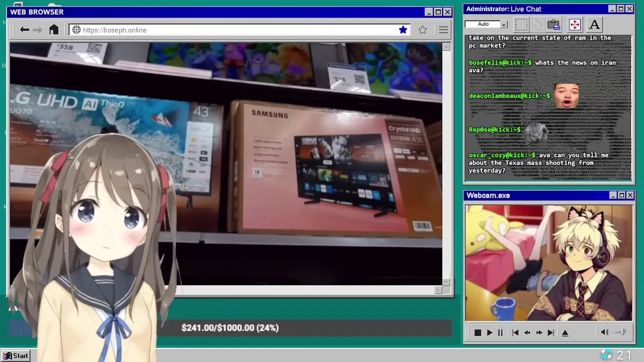Click the face emote from deaconlambeaux
This screenshot has width=644, height=362.
pyautogui.click(x=566, y=96)
